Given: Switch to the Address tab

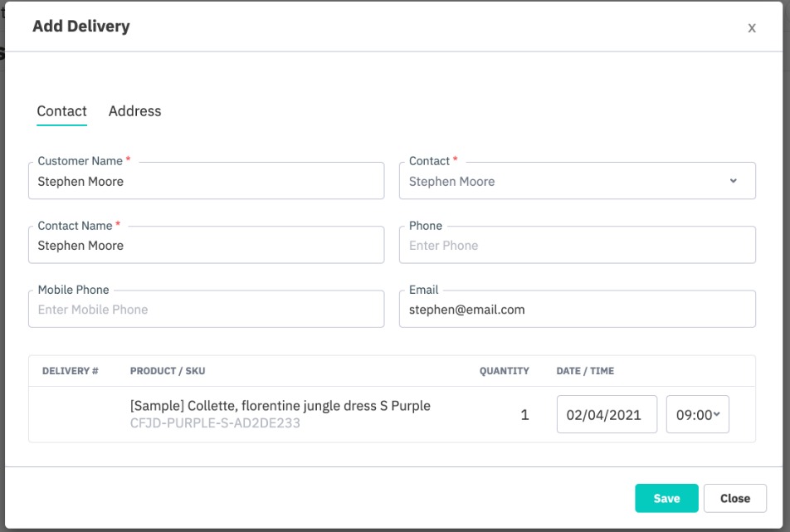Looking at the screenshot, I should [134, 111].
